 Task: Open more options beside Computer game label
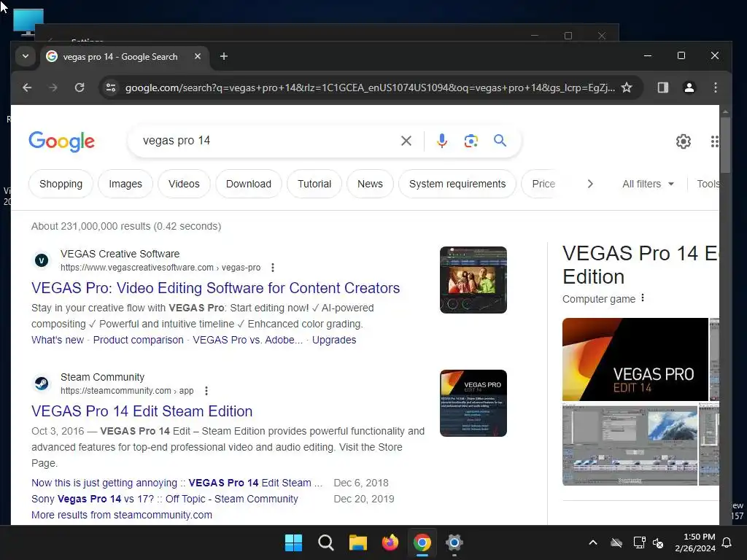[x=643, y=298]
